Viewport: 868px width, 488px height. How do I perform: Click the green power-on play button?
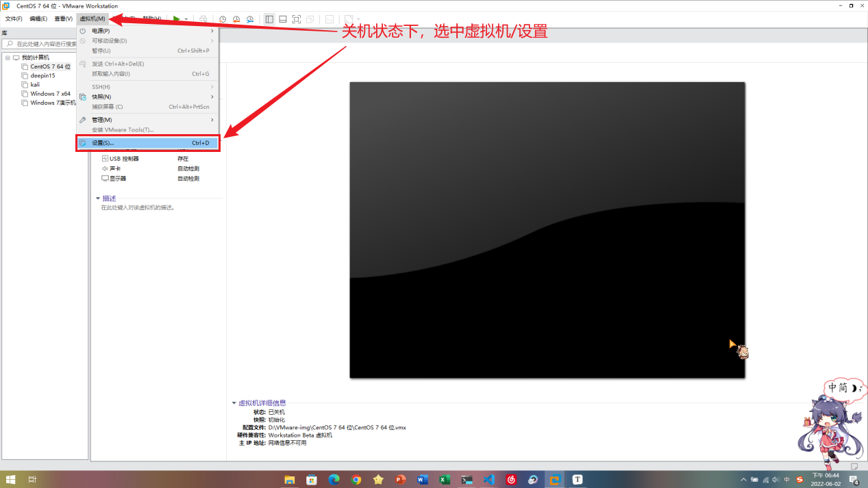[177, 19]
